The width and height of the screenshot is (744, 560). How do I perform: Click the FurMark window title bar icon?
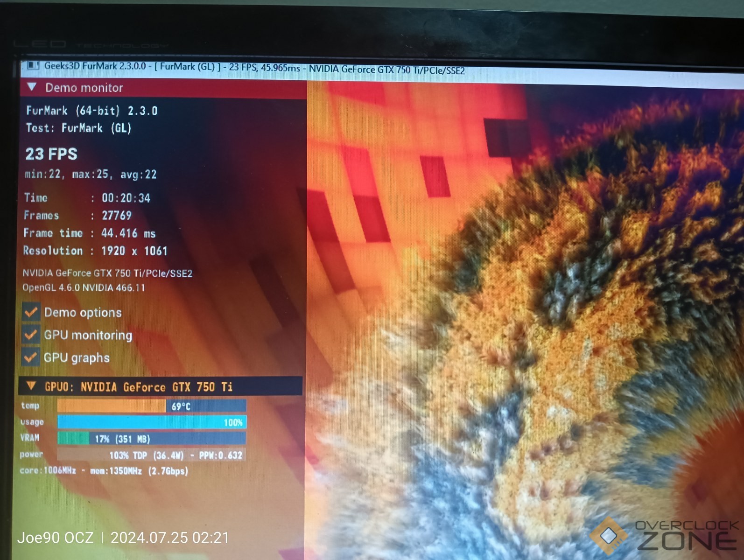33,65
